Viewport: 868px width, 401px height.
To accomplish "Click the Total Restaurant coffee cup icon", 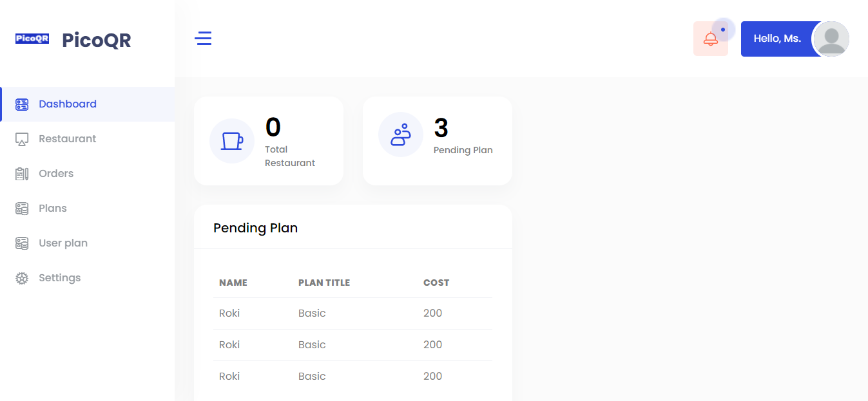I will pyautogui.click(x=232, y=141).
